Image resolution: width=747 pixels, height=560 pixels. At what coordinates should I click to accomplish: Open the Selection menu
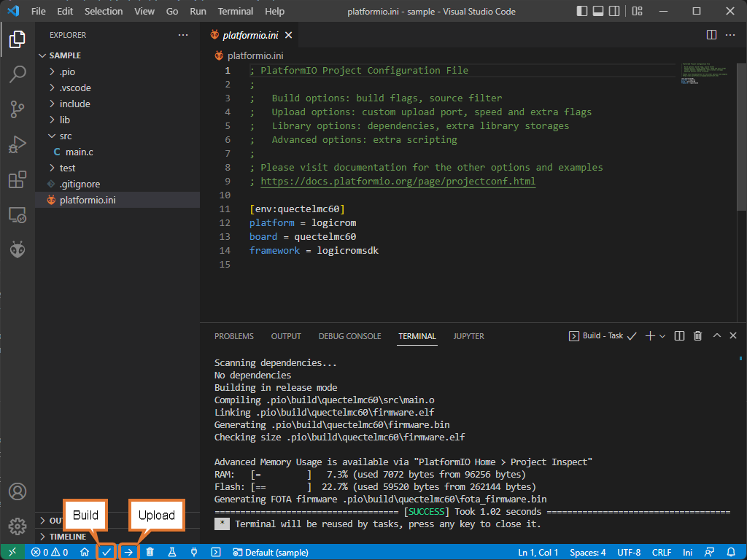tap(104, 11)
